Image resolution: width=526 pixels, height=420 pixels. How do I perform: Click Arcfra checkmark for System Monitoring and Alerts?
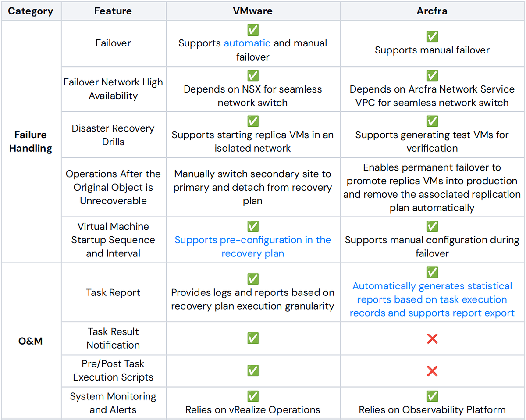click(x=432, y=396)
